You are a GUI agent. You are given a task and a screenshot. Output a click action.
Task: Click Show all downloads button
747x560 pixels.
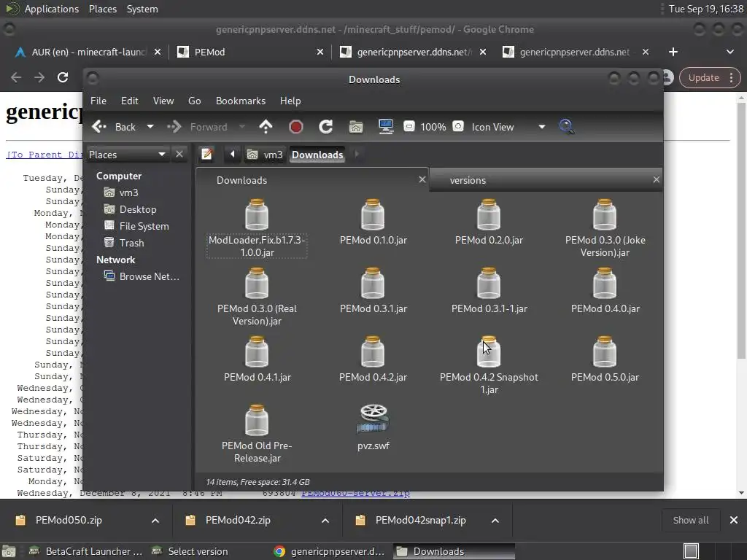coord(690,521)
